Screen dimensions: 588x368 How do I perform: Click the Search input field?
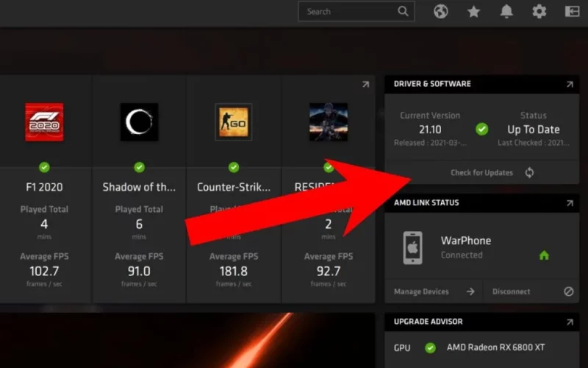(x=356, y=12)
